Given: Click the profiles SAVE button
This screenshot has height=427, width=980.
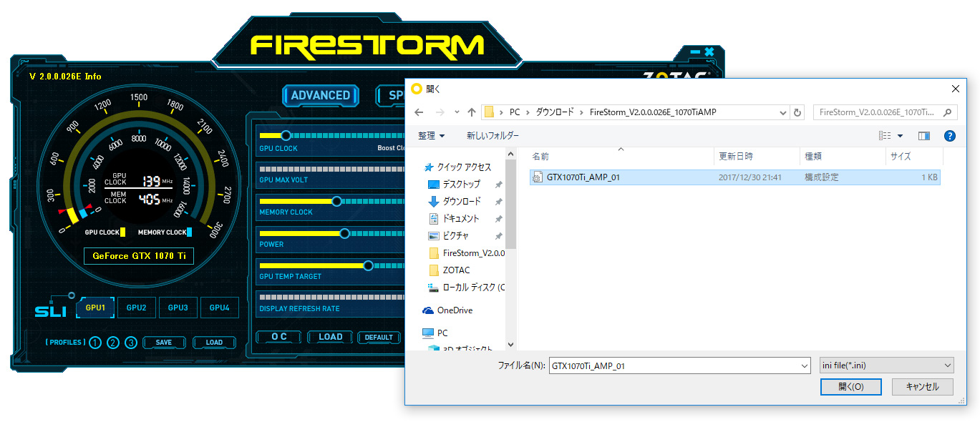Looking at the screenshot, I should coord(164,343).
